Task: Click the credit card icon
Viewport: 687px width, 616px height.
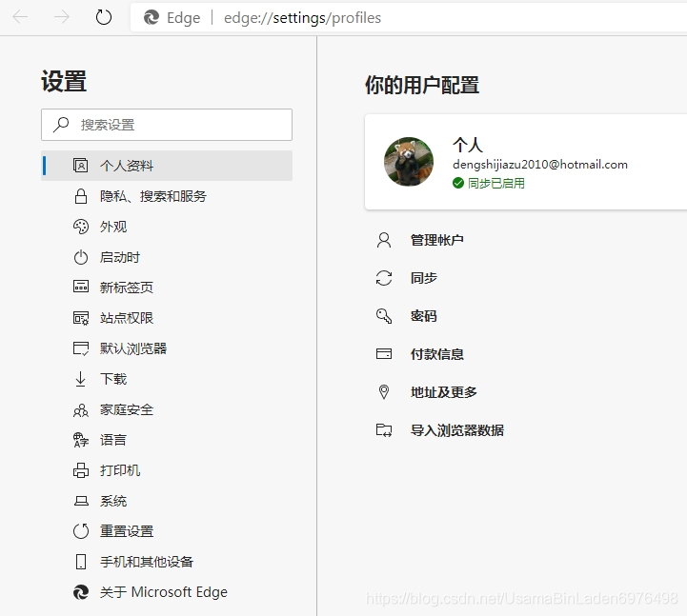Action: [x=384, y=354]
